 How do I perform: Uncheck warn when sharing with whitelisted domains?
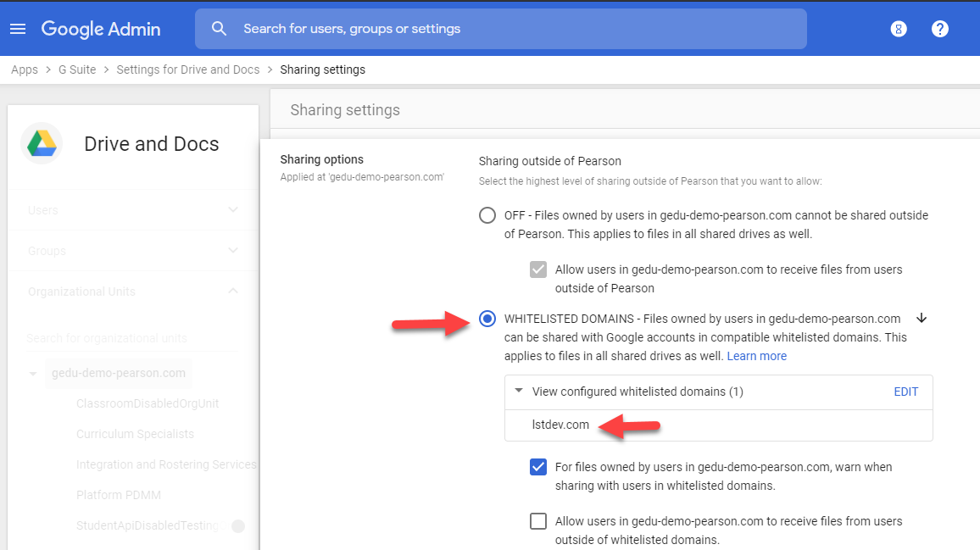(x=538, y=467)
